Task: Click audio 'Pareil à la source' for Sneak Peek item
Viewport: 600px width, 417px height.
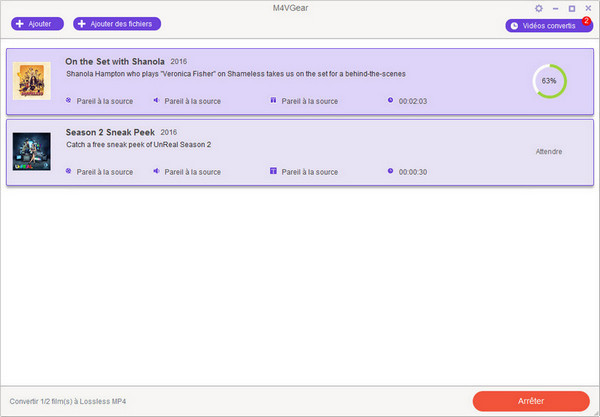Action: (x=192, y=172)
